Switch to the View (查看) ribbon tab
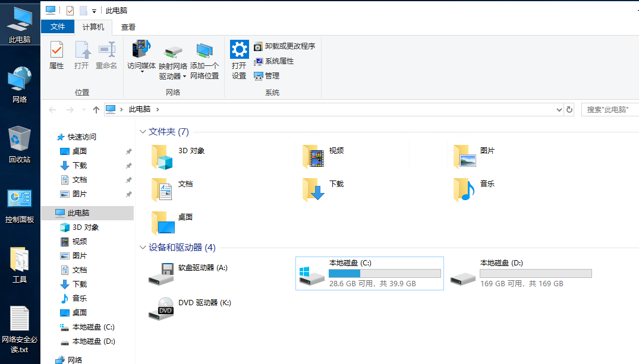Image resolution: width=639 pixels, height=364 pixels. point(128,27)
